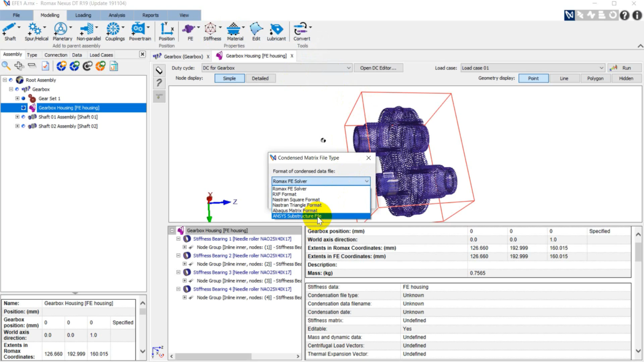
Task: Close the Gearbox (Gearbox) tab
Action: (208, 56)
